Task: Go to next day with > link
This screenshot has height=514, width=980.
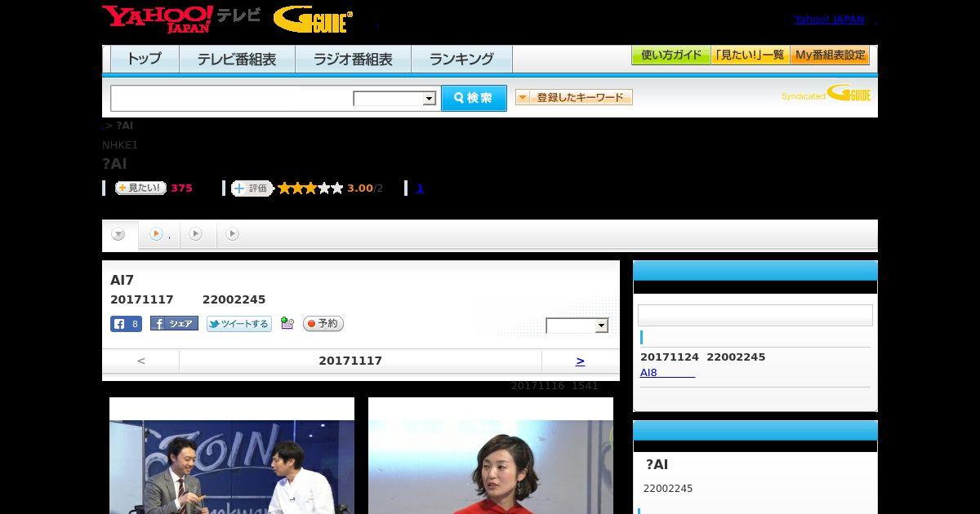Action: 580,361
